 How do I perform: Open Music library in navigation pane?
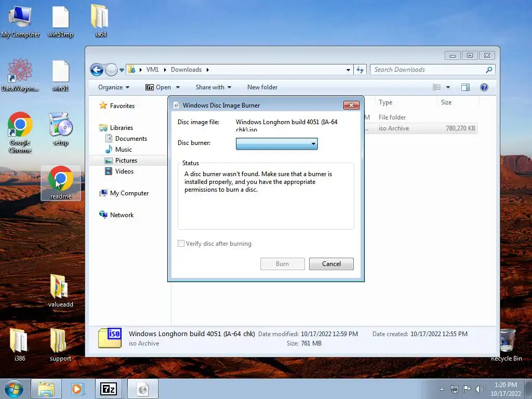click(118, 149)
